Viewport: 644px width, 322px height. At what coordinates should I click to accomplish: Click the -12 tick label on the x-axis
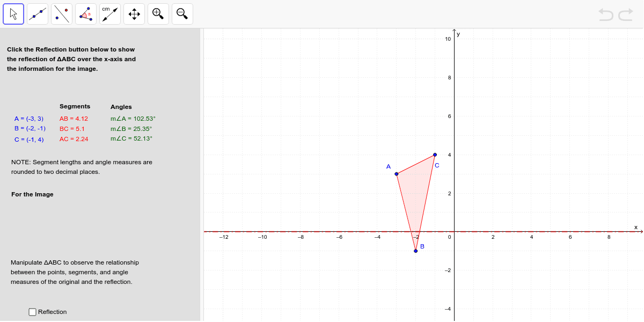point(224,237)
